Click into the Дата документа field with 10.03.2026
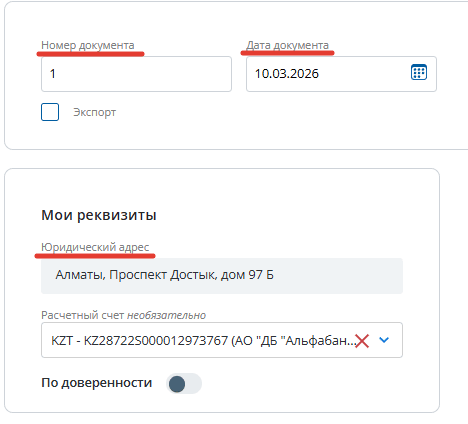Image resolution: width=468 pixels, height=424 pixels. 341,74
